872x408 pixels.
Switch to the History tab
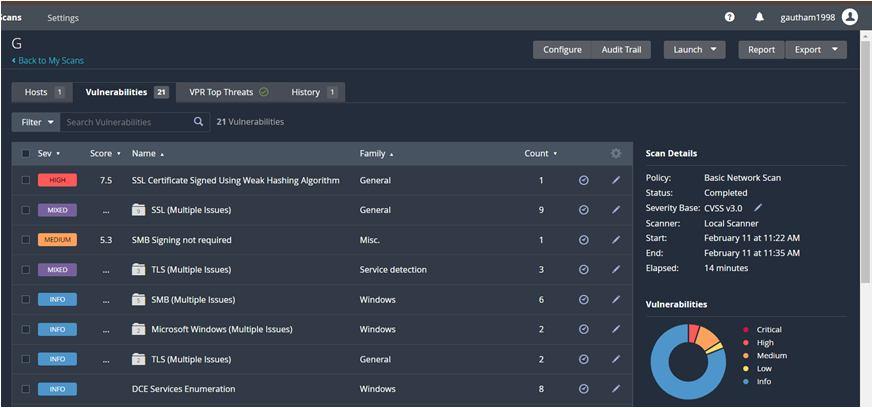[x=313, y=92]
